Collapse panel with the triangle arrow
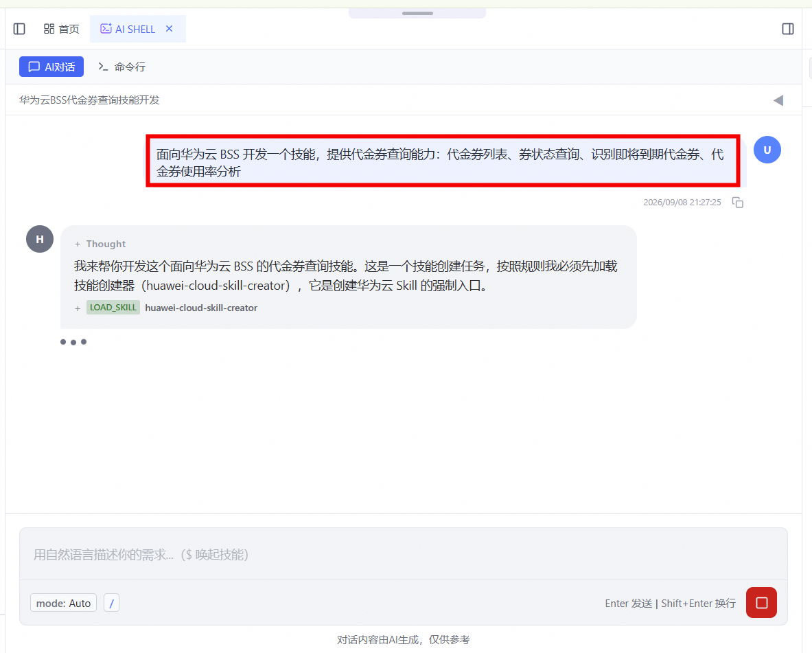Image resolution: width=812 pixels, height=653 pixels. (x=778, y=100)
